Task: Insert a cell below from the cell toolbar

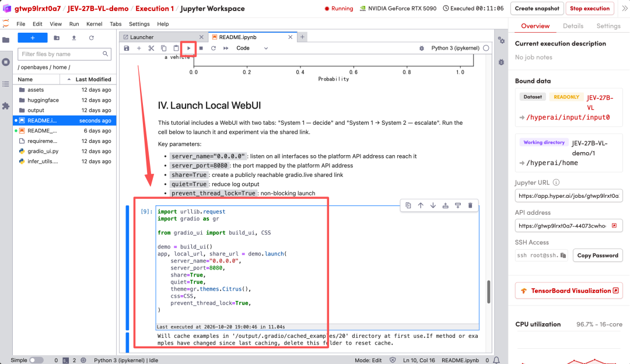Action: click(x=458, y=205)
